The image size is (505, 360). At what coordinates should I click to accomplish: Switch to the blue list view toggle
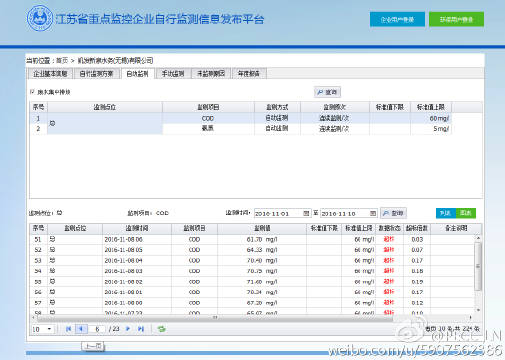coord(446,213)
